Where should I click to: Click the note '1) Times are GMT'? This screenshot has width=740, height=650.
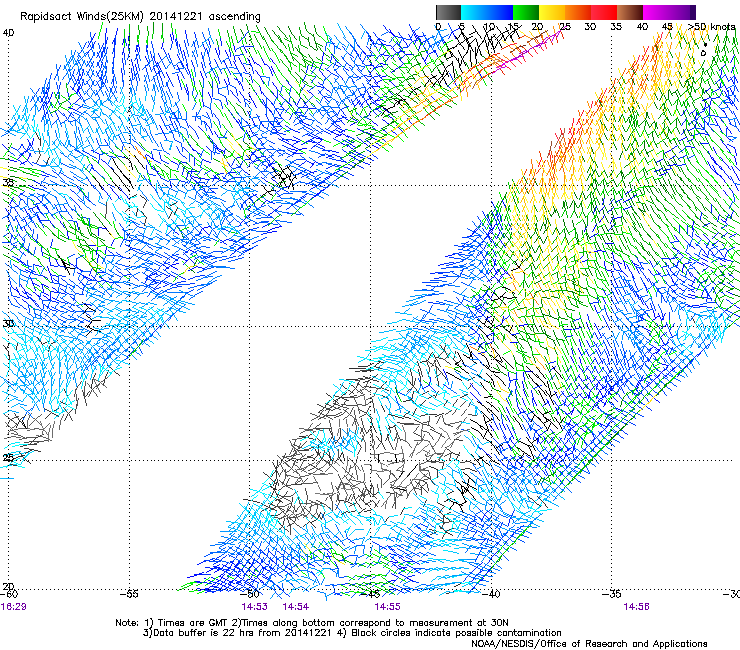coord(188,623)
